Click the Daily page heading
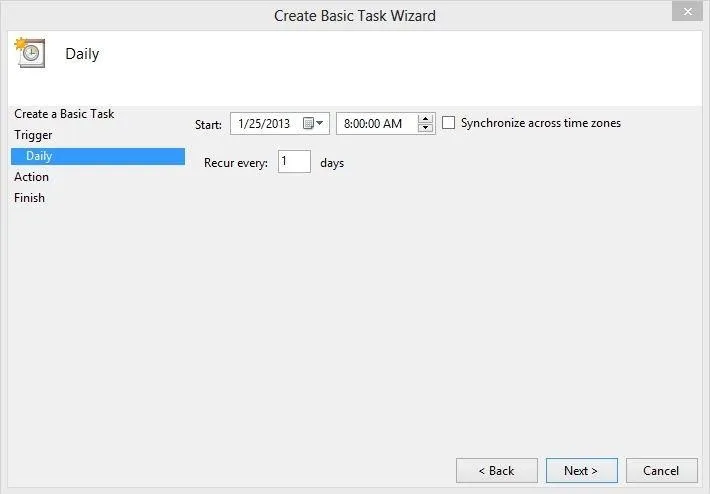The width and height of the screenshot is (710, 494). pos(82,54)
